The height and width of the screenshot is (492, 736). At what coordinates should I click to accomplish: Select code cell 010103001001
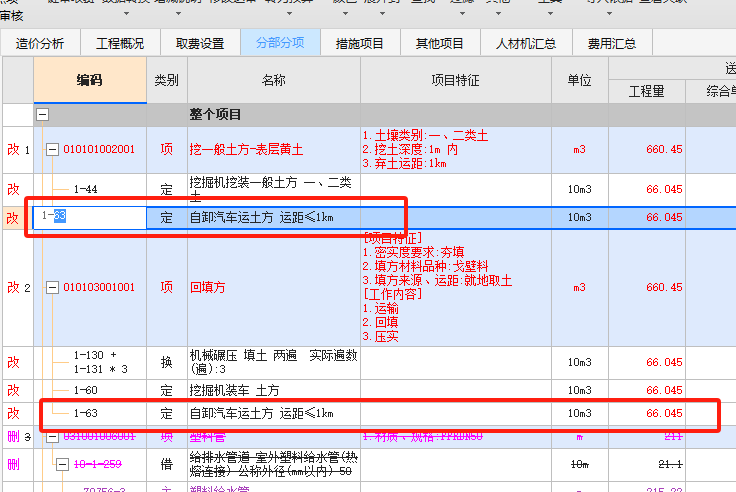pos(99,287)
